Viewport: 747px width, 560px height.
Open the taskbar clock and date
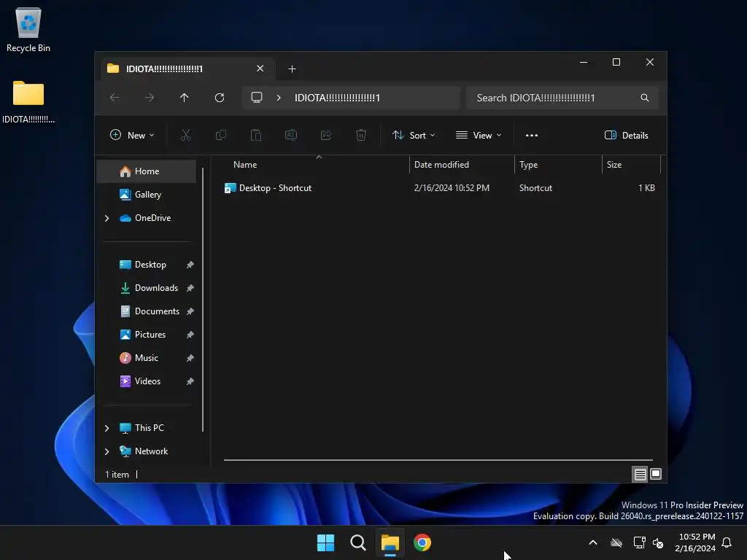click(695, 542)
